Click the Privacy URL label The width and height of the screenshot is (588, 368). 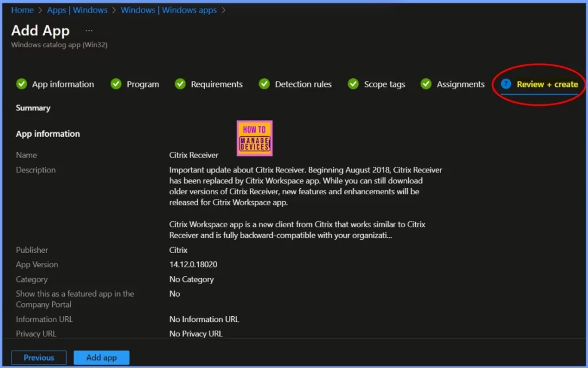coord(36,333)
